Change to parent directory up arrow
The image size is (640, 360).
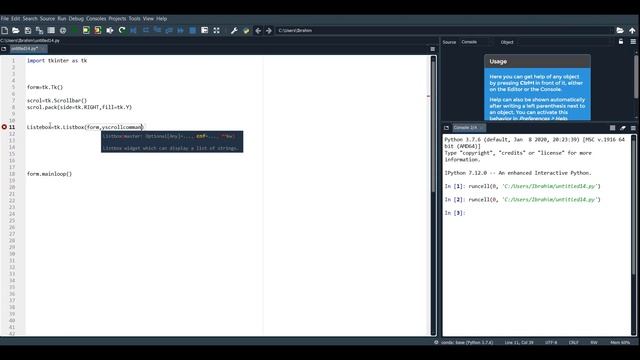coord(632,30)
